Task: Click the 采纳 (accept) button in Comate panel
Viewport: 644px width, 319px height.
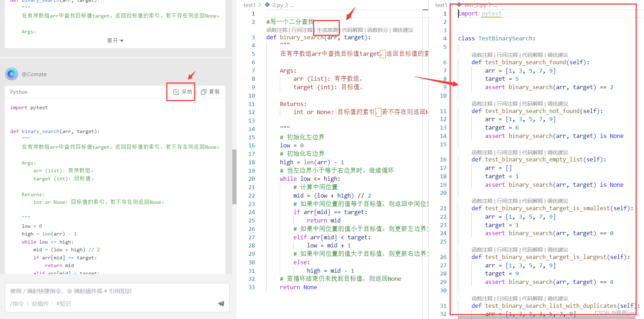Action: 182,92
